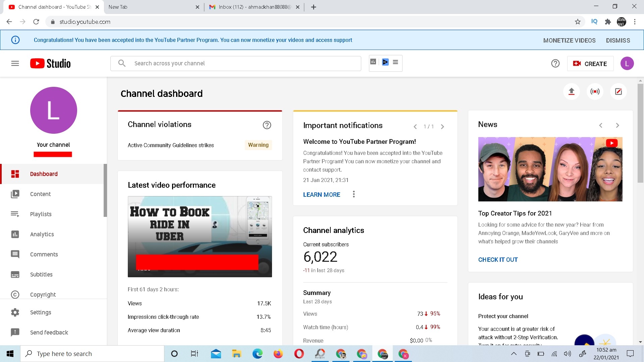This screenshot has height=362, width=644.
Task: Open the extension list menu icon
Action: pos(395,62)
